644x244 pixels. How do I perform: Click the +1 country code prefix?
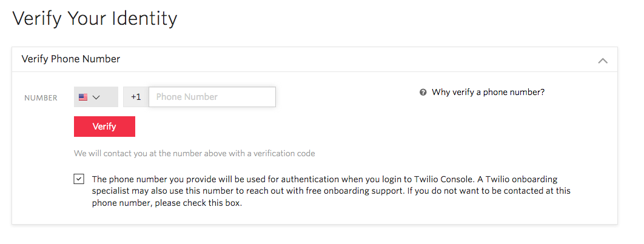click(x=136, y=97)
